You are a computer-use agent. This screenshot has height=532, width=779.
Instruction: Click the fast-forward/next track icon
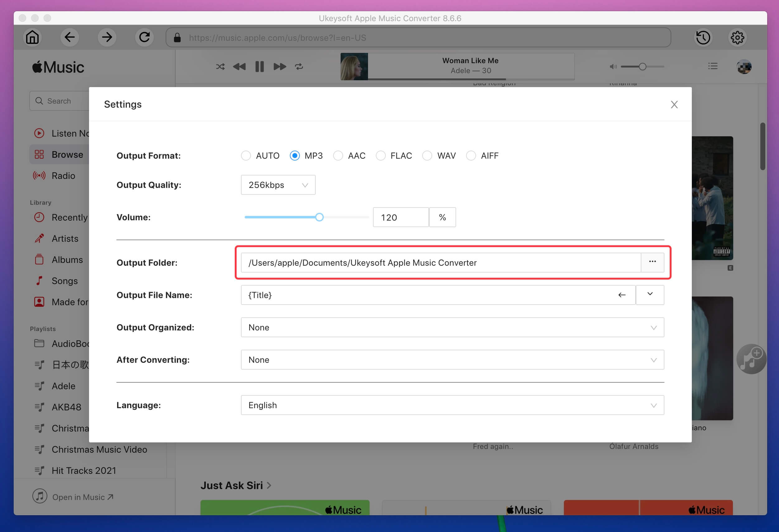click(x=279, y=66)
